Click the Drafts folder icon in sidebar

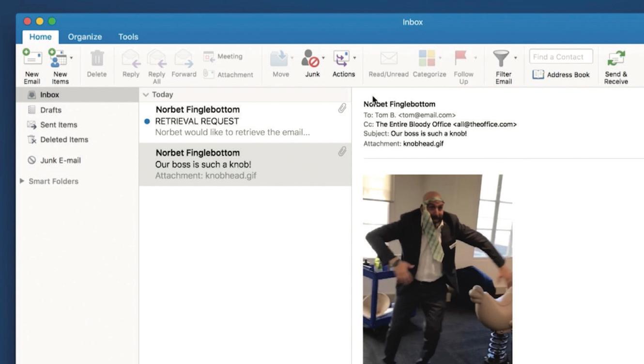click(32, 110)
